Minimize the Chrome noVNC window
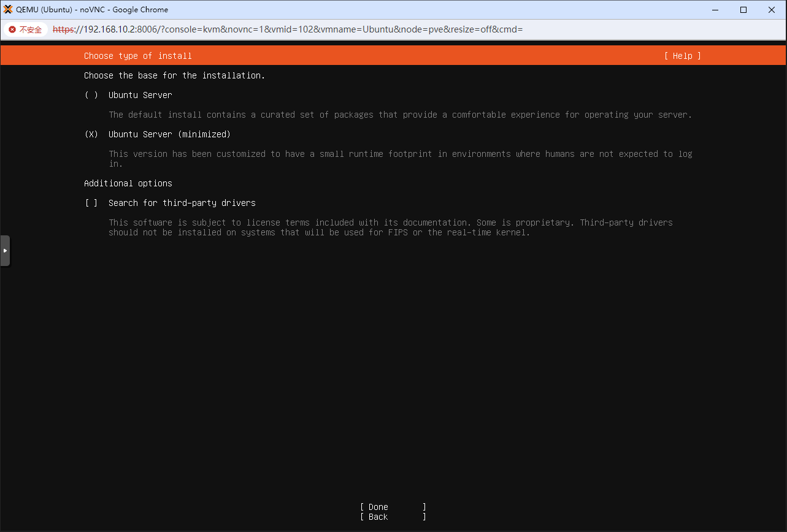The width and height of the screenshot is (787, 532). (715, 10)
